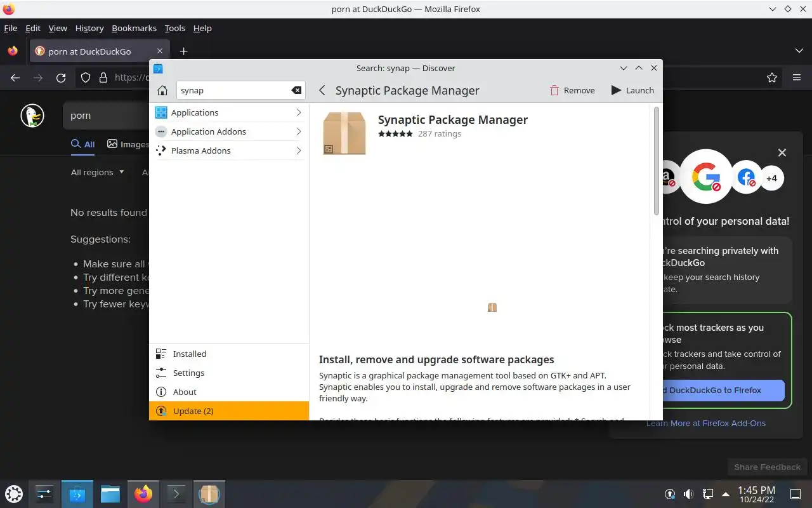Image resolution: width=812 pixels, height=508 pixels.
Task: Close the DuckDuckGo tab
Action: (160, 51)
